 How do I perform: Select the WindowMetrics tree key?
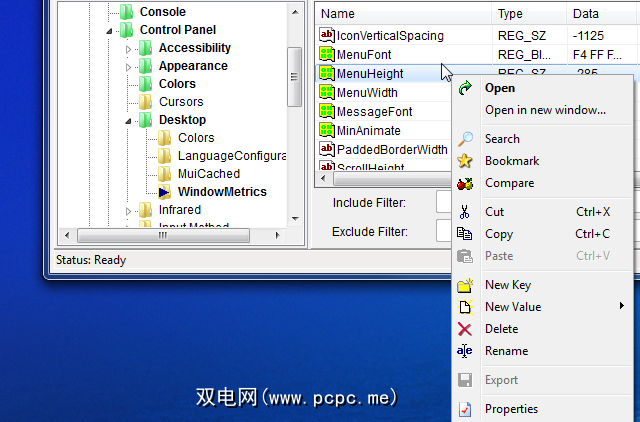(x=222, y=192)
